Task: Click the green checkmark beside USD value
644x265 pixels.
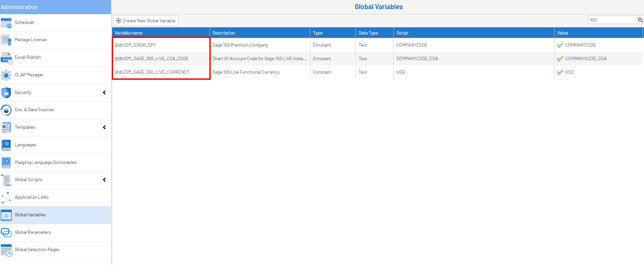Action: 560,72
